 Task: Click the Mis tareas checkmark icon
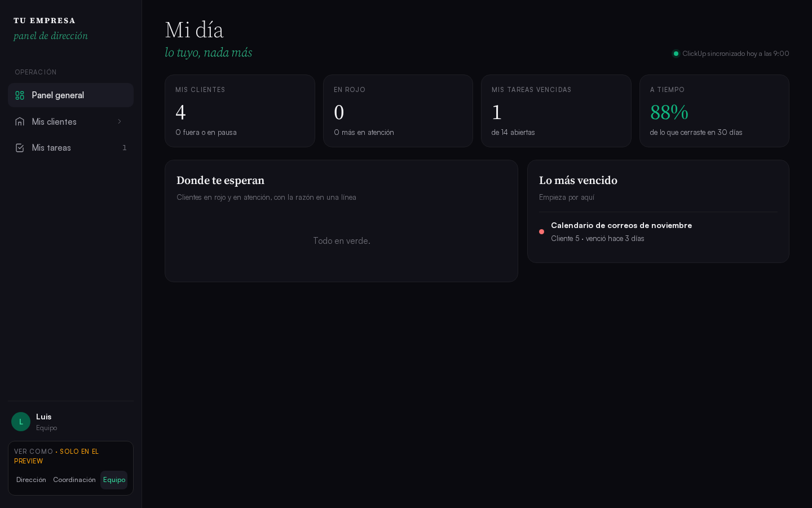pos(20,148)
